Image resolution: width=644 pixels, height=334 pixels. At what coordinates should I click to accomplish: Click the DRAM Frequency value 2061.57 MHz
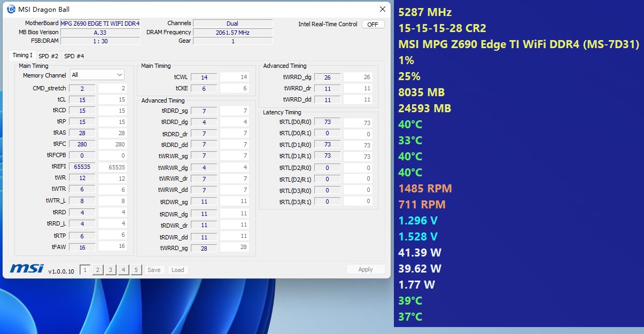pyautogui.click(x=233, y=32)
